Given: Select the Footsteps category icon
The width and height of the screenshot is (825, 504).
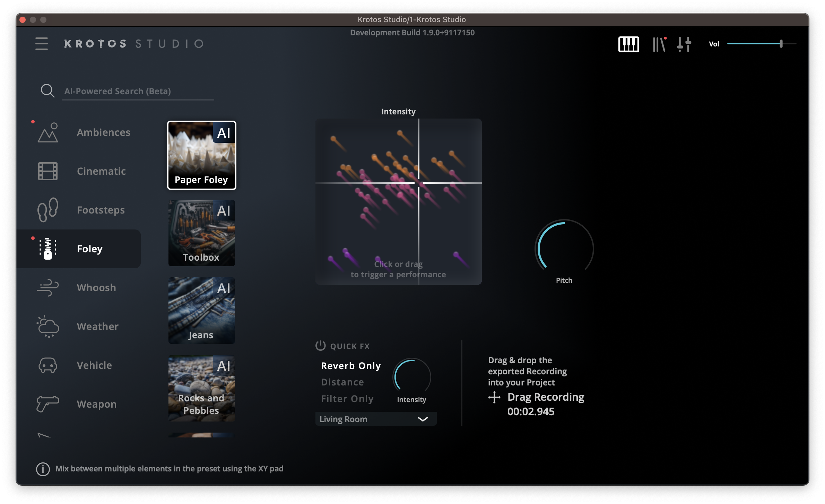Looking at the screenshot, I should point(48,210).
